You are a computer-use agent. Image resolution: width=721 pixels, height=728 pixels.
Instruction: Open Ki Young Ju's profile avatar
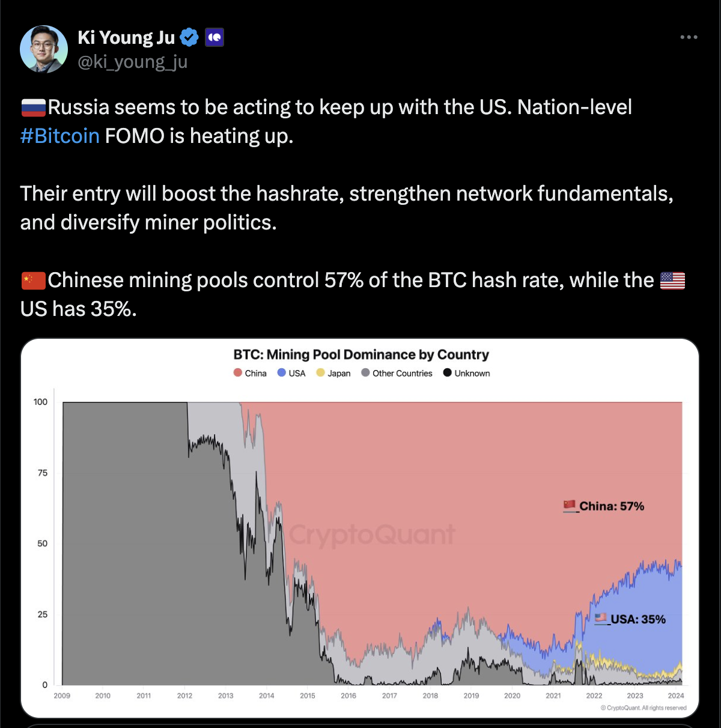(x=44, y=49)
